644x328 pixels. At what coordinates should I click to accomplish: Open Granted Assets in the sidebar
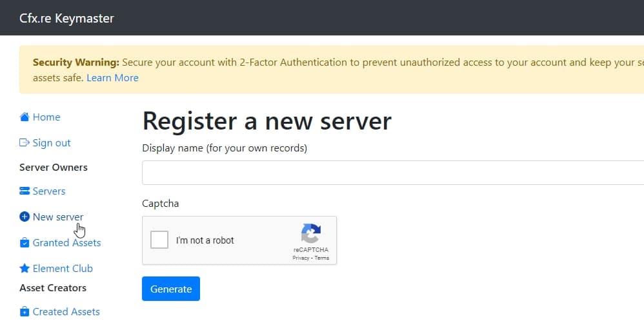point(66,243)
